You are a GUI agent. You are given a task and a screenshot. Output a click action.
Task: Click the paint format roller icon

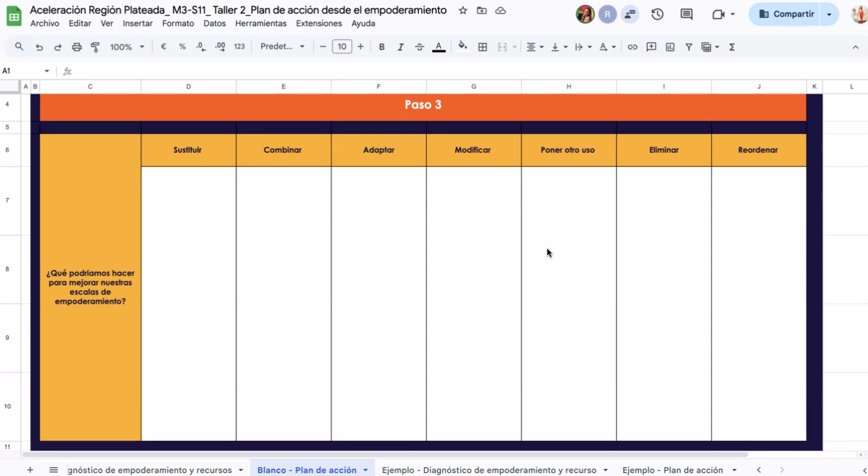tap(95, 47)
